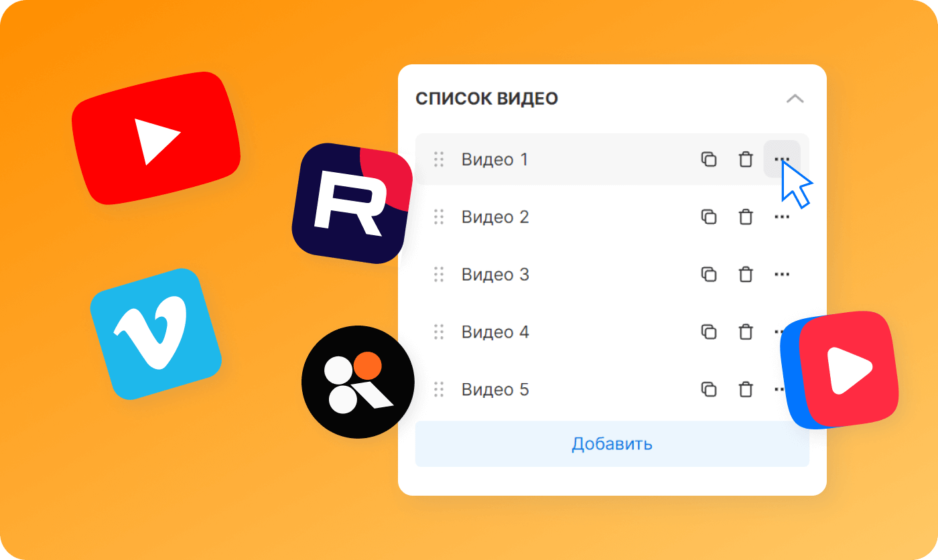Select the Видео 1 list item
Viewport: 938px width, 560px height.
pyautogui.click(x=612, y=159)
